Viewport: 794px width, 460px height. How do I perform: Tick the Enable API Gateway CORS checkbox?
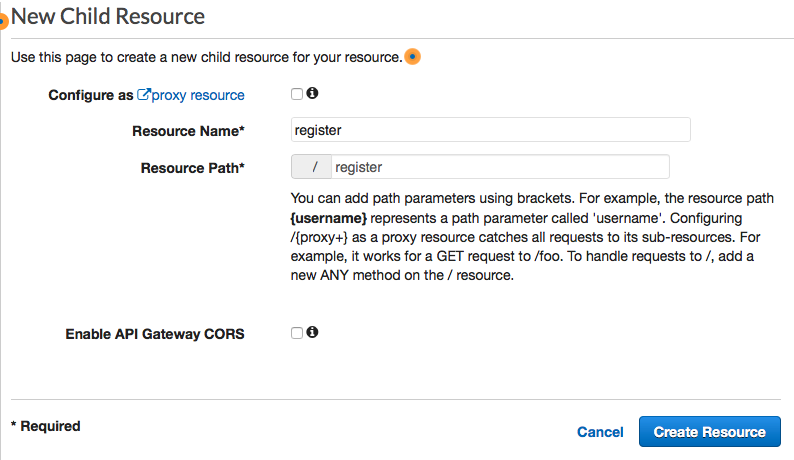297,333
